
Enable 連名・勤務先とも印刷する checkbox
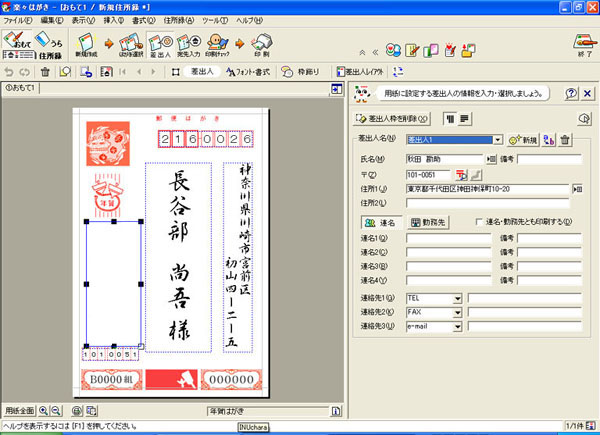coord(479,221)
